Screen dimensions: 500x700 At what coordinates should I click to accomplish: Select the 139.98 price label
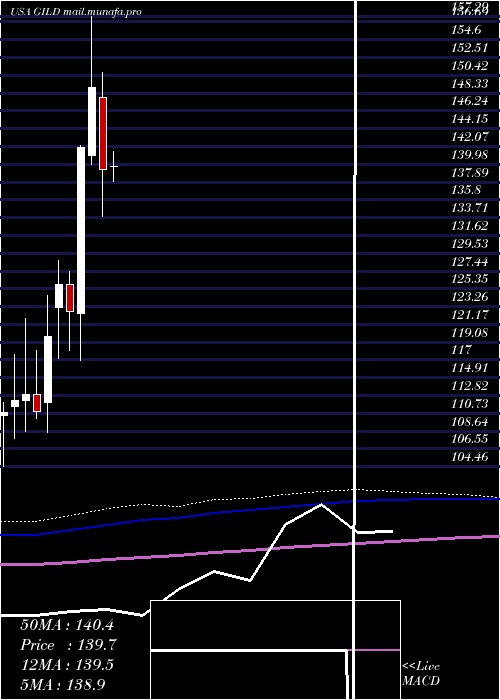[469, 154]
